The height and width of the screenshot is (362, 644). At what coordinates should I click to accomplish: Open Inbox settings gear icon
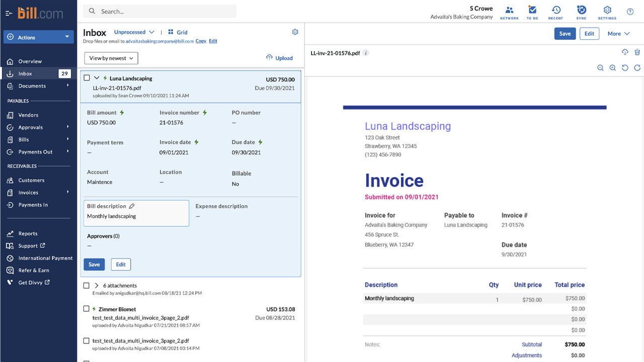pyautogui.click(x=295, y=32)
